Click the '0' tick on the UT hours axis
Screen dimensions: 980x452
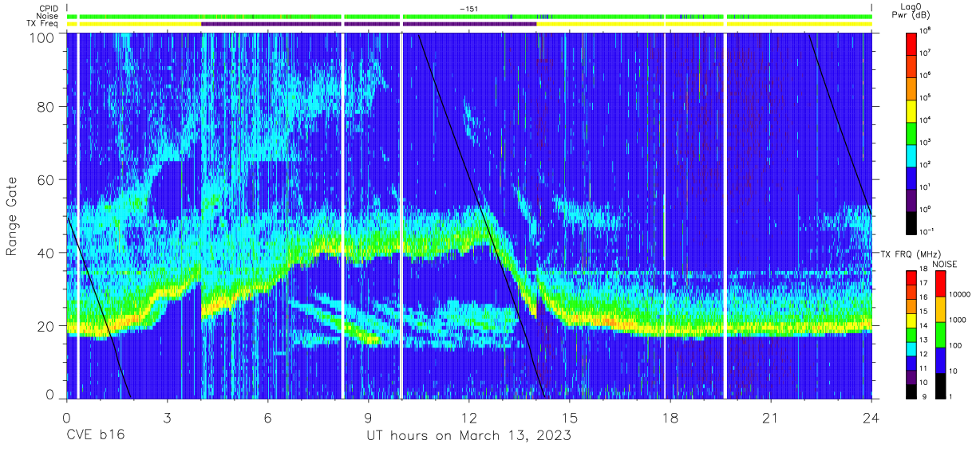point(67,416)
